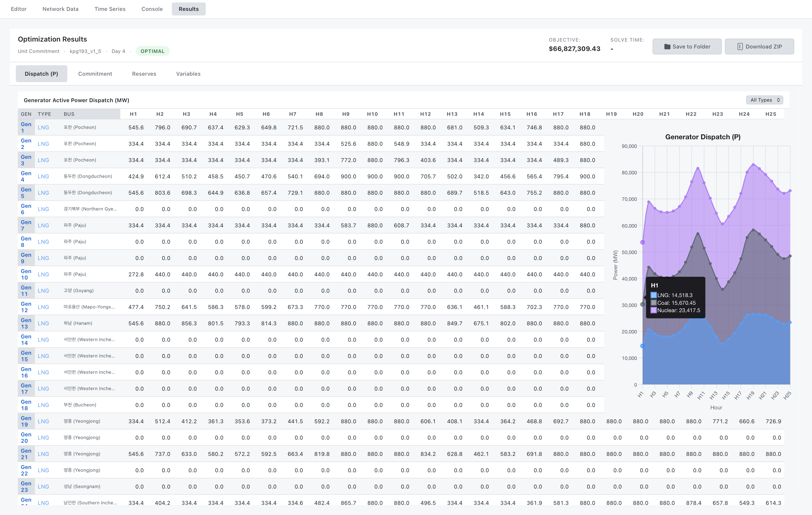
Task: Open the Editor tab
Action: (x=19, y=9)
